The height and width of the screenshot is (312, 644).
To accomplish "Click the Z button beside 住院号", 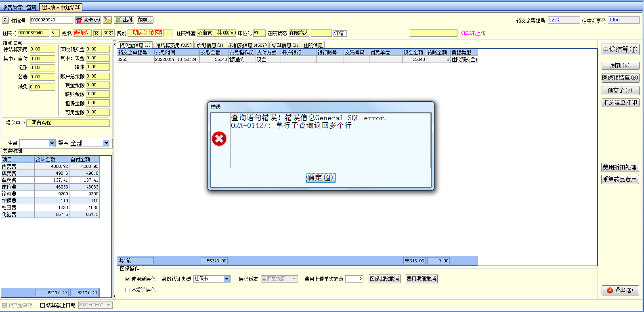I will click(x=5, y=20).
